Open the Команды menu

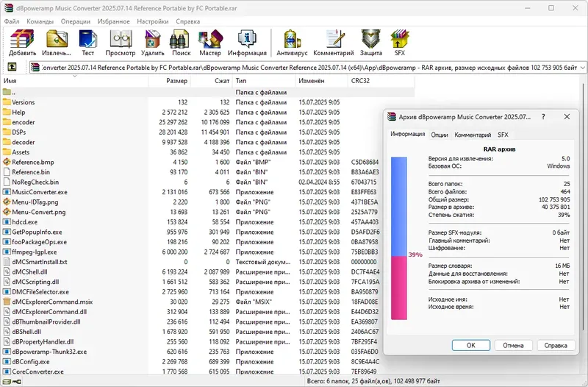tap(40, 21)
